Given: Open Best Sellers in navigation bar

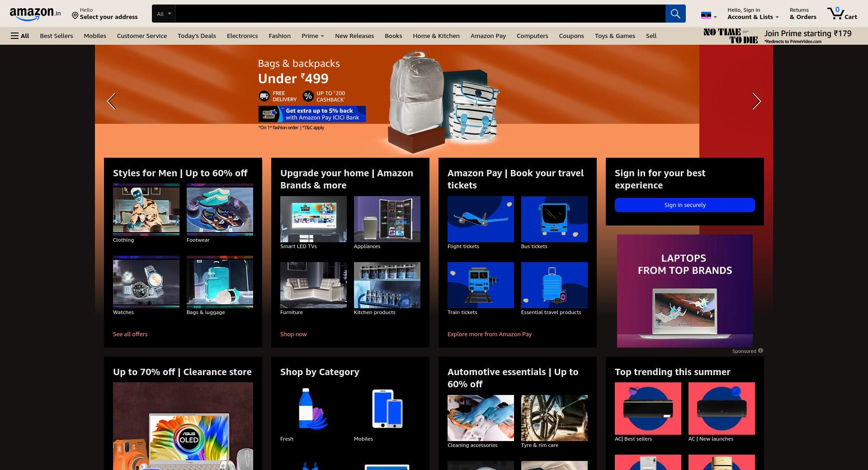Looking at the screenshot, I should [57, 36].
